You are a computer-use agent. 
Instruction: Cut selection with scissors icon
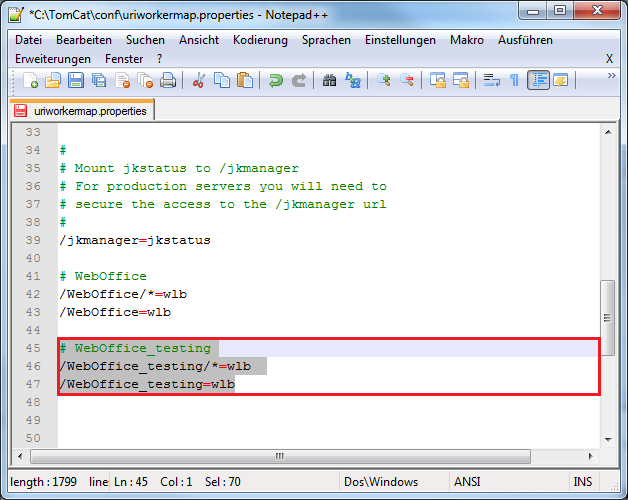pyautogui.click(x=199, y=80)
